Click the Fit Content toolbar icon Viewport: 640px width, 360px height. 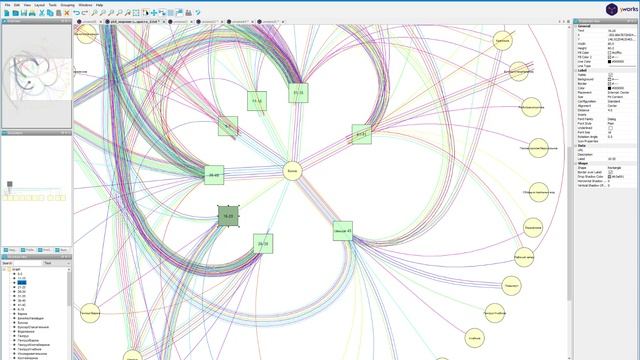coord(136,13)
